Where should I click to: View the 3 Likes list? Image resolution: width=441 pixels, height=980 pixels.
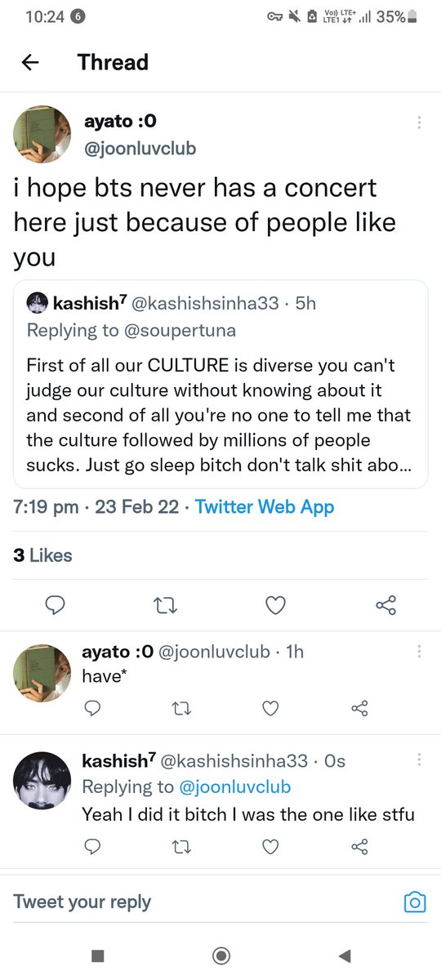coord(42,555)
